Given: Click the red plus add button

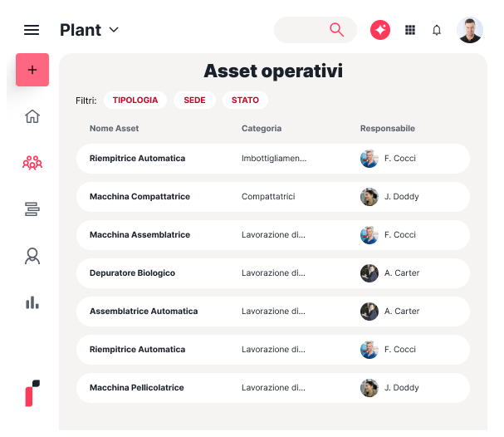Looking at the screenshot, I should 32,70.
